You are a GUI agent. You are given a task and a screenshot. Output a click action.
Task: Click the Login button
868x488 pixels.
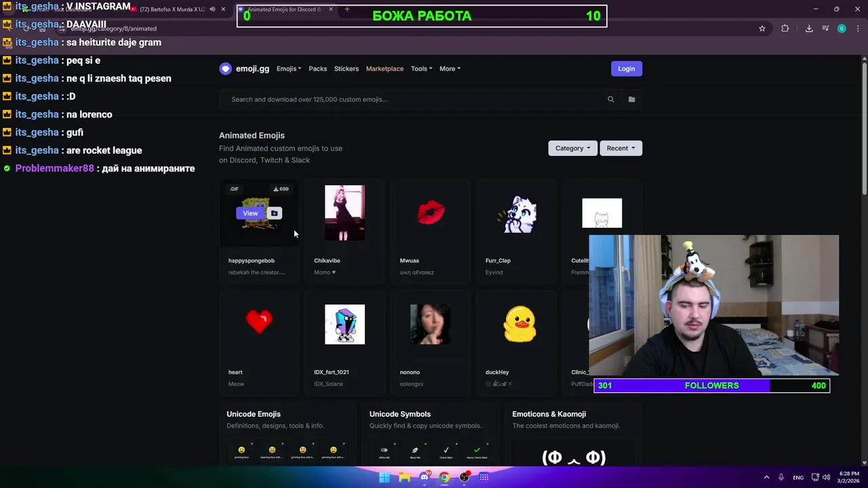click(x=627, y=68)
